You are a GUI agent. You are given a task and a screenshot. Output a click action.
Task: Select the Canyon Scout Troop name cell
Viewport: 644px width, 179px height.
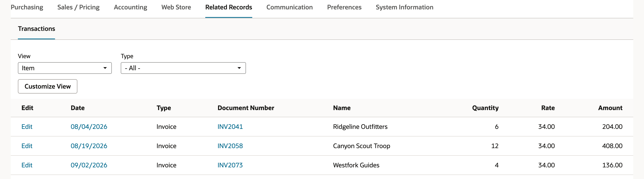[x=362, y=146]
